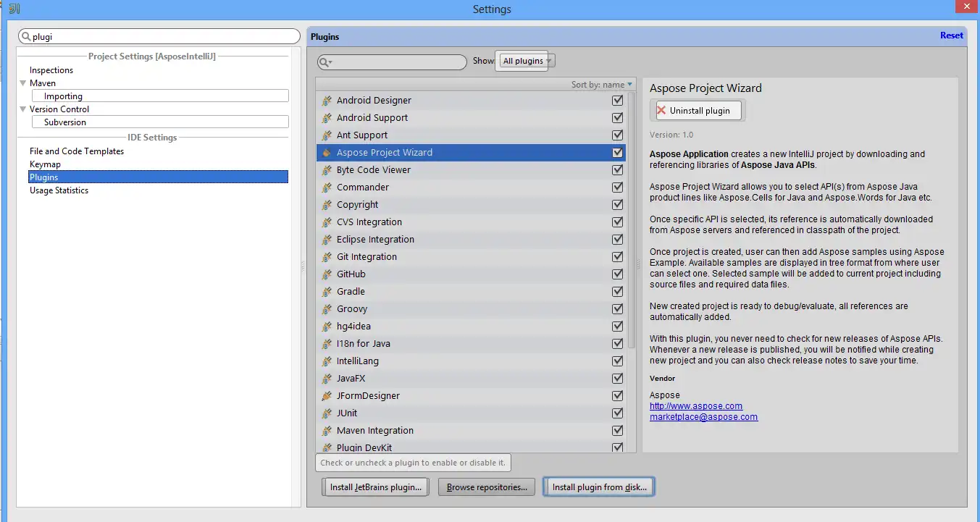This screenshot has height=522, width=980.
Task: Select the Copyright plugin row
Action: [471, 205]
